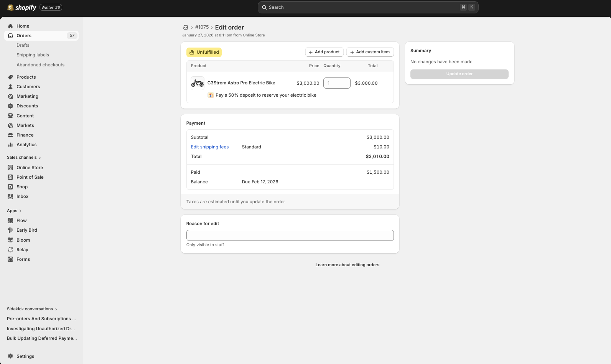Click the Update order button

click(x=459, y=74)
